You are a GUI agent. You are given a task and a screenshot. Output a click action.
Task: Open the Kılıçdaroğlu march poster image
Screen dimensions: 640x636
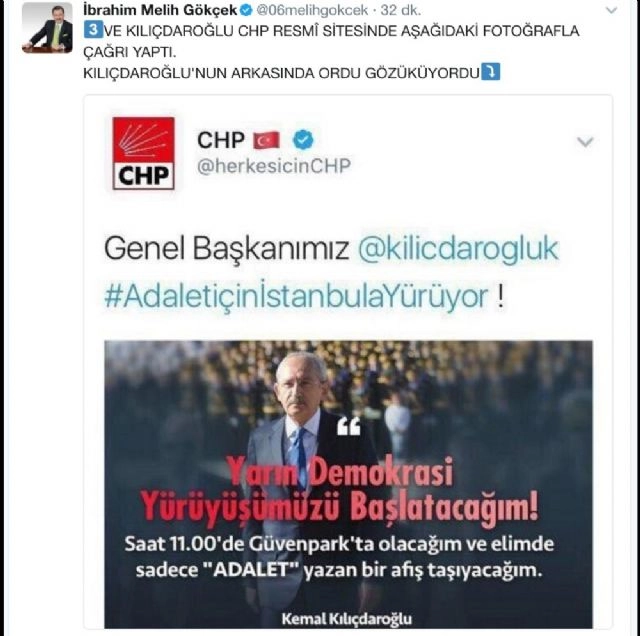348,484
